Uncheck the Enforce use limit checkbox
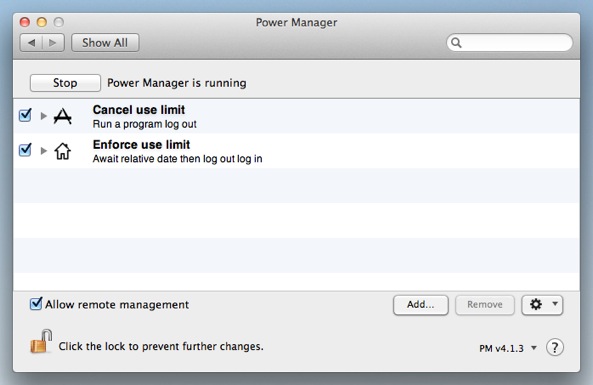Screen dimensions: 593x385 click(x=25, y=150)
